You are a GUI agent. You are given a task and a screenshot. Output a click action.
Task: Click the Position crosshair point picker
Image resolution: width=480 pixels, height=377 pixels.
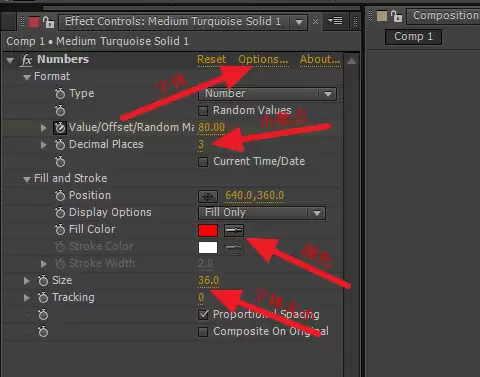coord(208,196)
